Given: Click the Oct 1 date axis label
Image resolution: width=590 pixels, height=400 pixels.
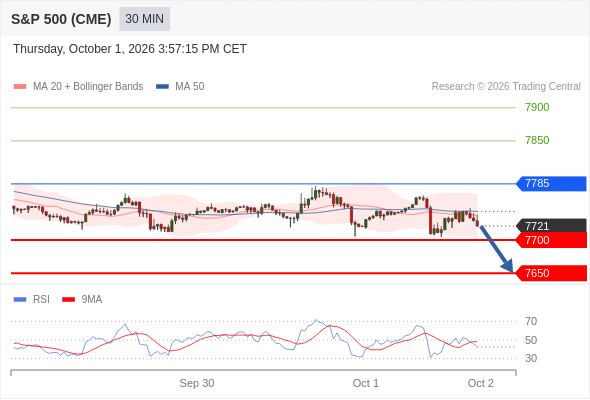Looking at the screenshot, I should 366,383.
